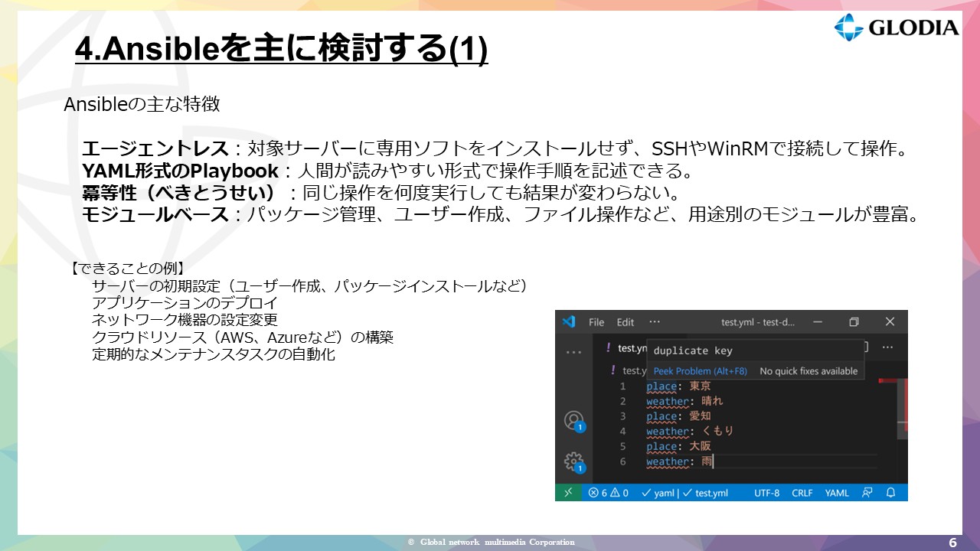Click code line 6 weather: 雨

pos(680,461)
